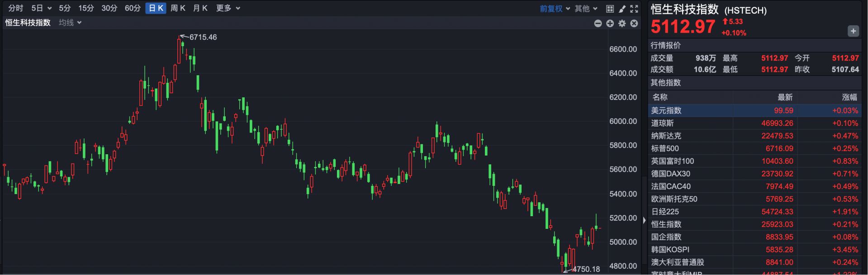Viewport: 868px width, 275px height.
Task: Switch to 周K weekly chart tab
Action: [178, 8]
